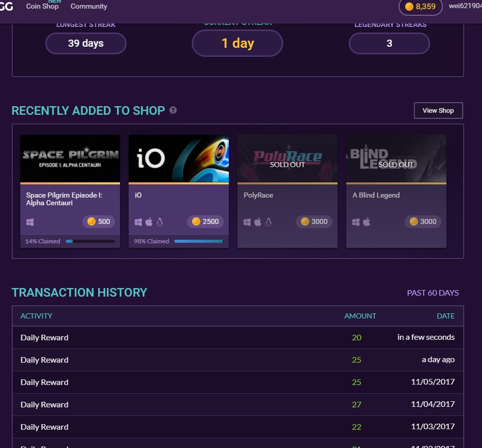Click the iO 98% claimed progress bar

tap(199, 241)
